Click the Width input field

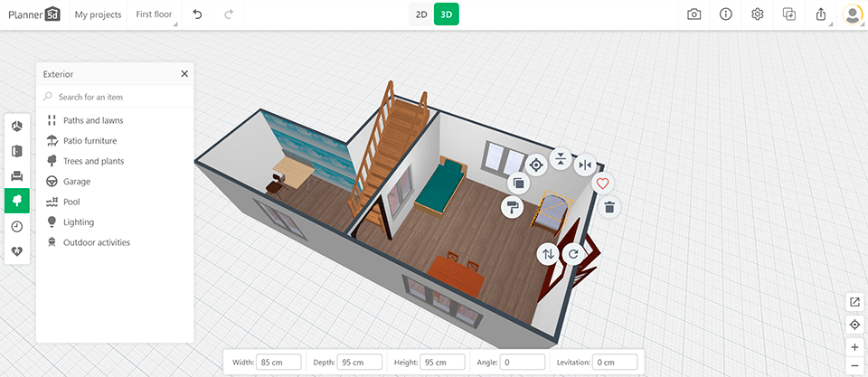[x=279, y=363]
